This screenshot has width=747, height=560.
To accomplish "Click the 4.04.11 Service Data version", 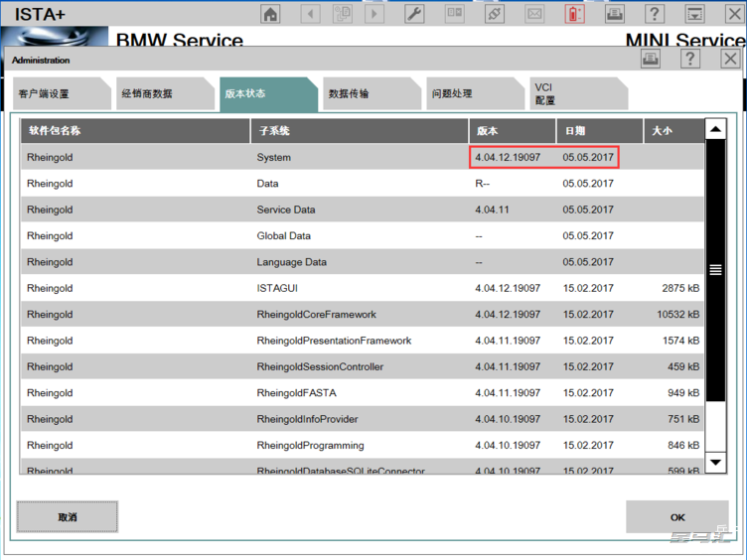I will [492, 210].
